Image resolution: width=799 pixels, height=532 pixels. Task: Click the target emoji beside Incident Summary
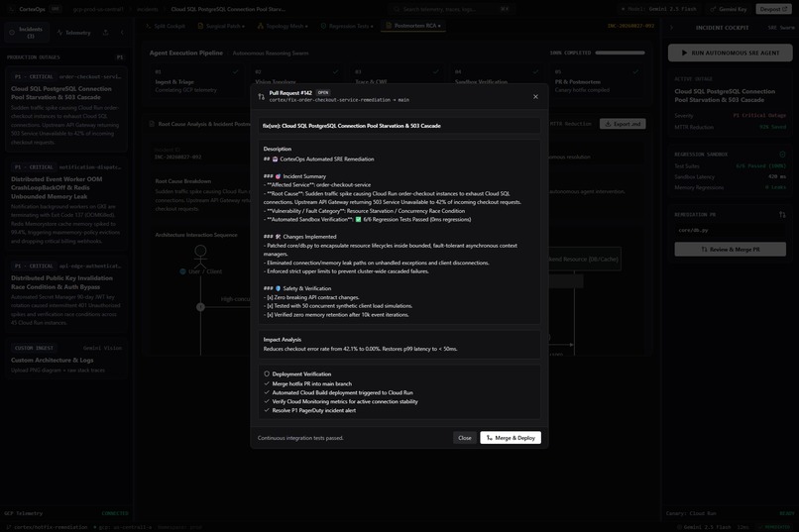click(278, 176)
